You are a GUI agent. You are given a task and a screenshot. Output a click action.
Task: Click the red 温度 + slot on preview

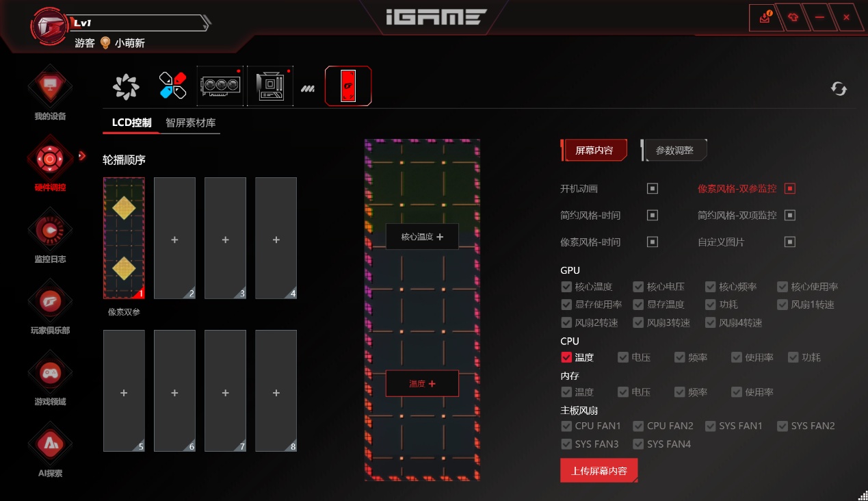pos(422,384)
